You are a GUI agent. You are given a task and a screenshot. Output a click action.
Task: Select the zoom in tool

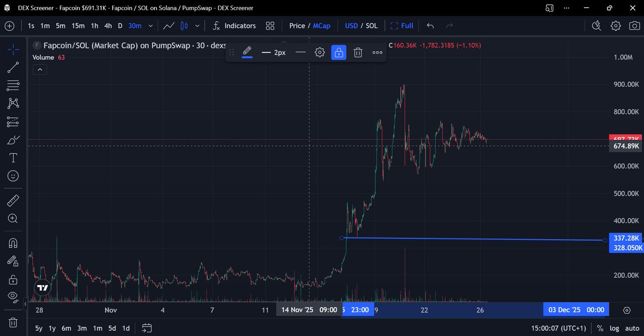click(13, 219)
